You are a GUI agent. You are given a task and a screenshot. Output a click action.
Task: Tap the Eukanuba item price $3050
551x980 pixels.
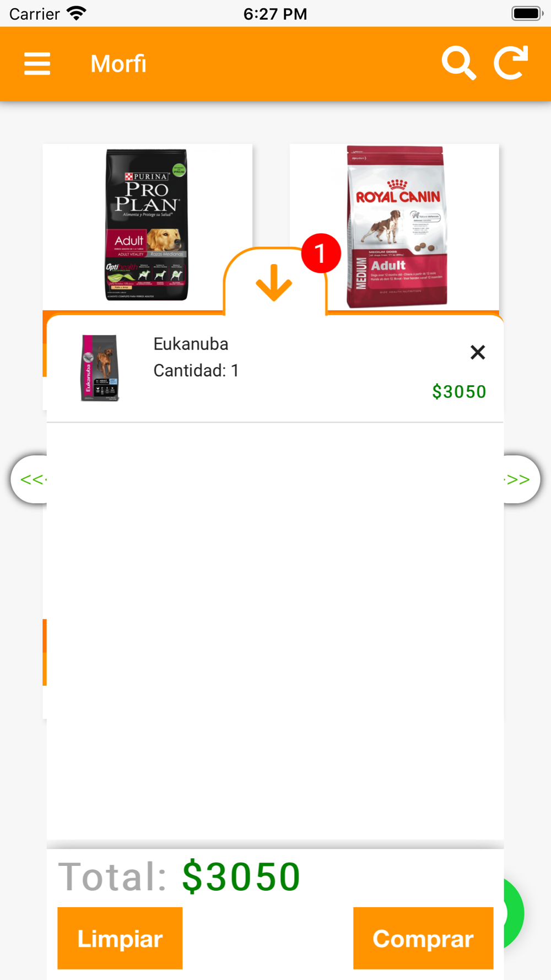pos(459,391)
